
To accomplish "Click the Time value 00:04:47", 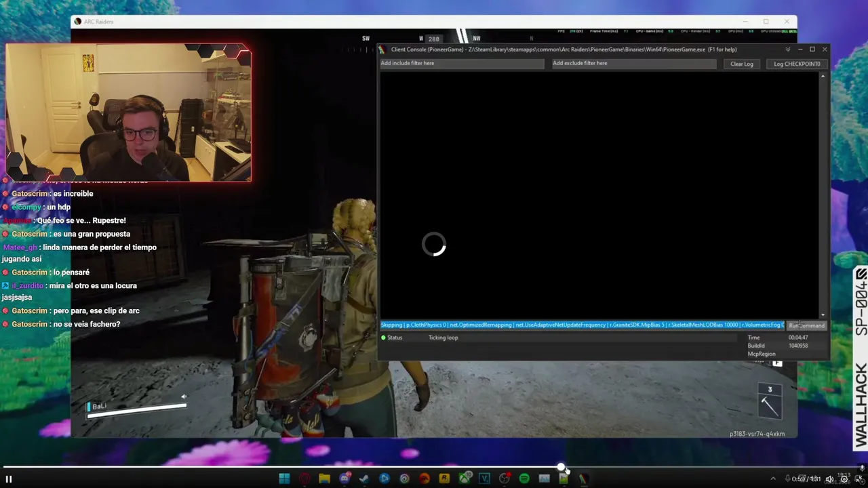I will (798, 338).
